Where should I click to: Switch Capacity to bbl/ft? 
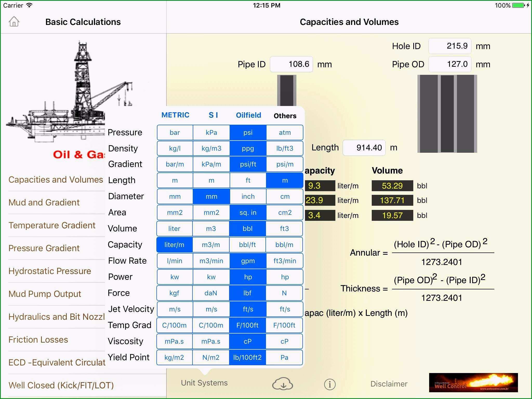(248, 245)
